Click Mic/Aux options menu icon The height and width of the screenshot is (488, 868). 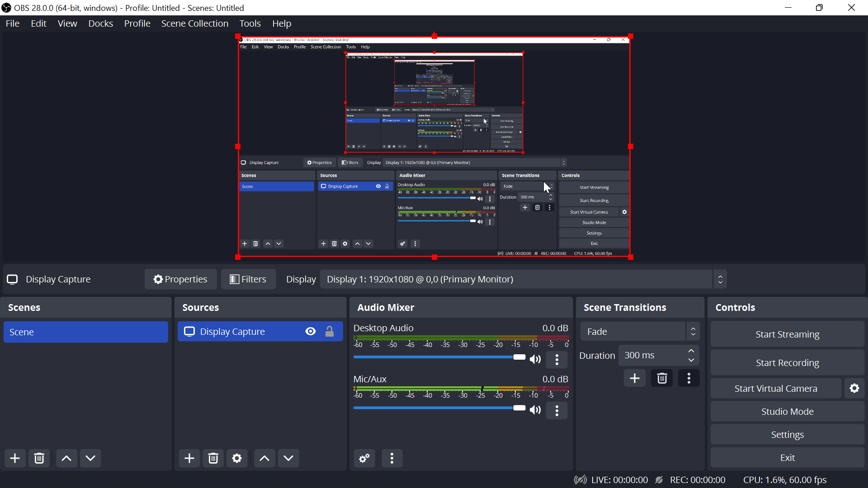pyautogui.click(x=556, y=410)
